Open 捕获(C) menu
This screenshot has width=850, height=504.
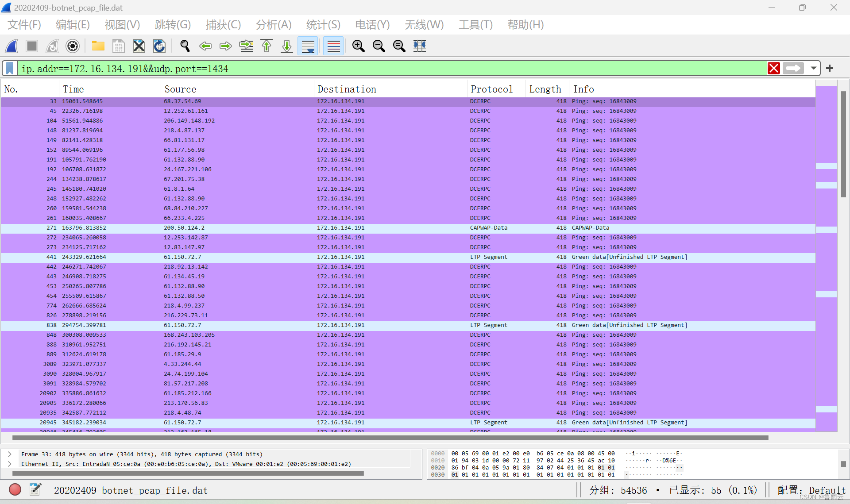tap(223, 25)
